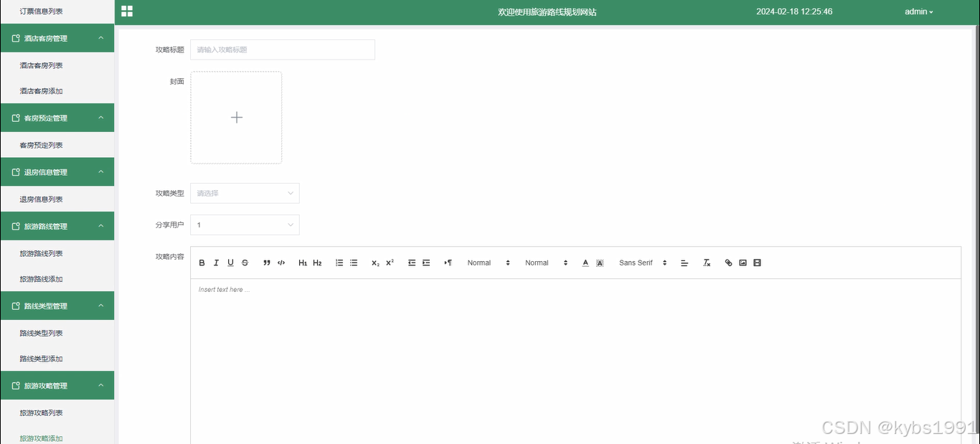The width and height of the screenshot is (980, 444).
Task: Collapse the 旅游攻略管理 menu
Action: tap(57, 385)
